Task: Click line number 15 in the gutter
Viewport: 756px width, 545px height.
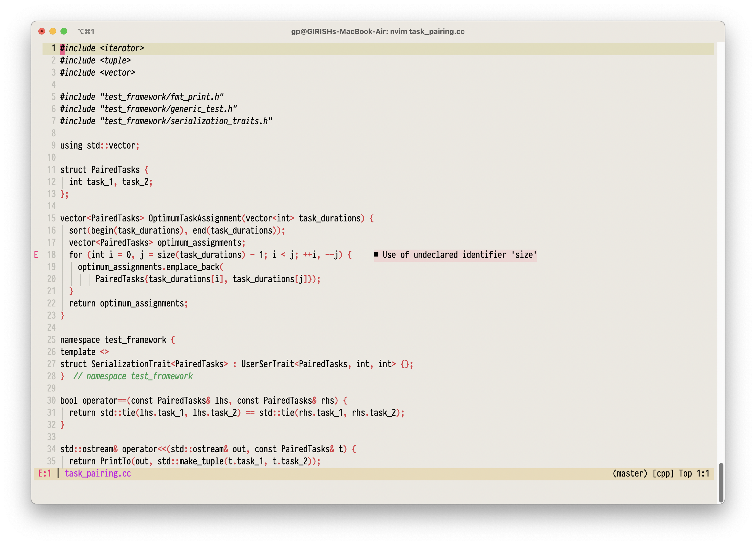Action: (x=51, y=218)
